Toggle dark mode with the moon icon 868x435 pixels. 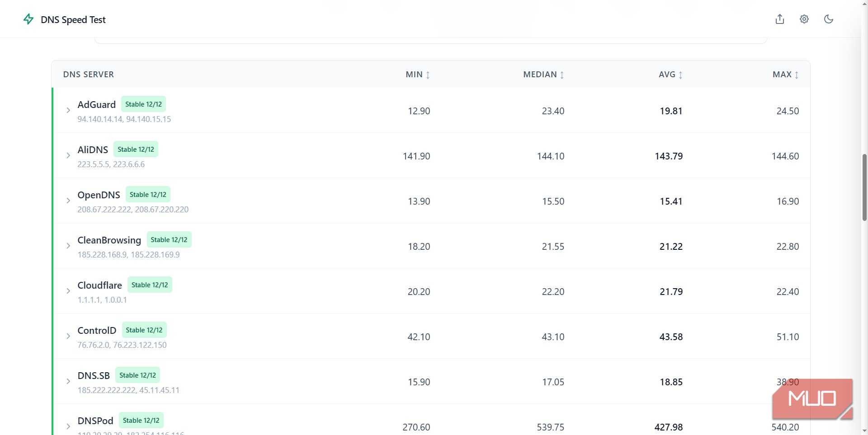tap(829, 19)
